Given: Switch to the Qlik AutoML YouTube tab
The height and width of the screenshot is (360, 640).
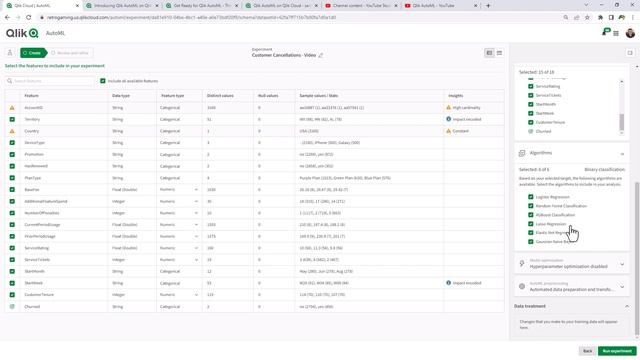Looking at the screenshot, I should [441, 6].
